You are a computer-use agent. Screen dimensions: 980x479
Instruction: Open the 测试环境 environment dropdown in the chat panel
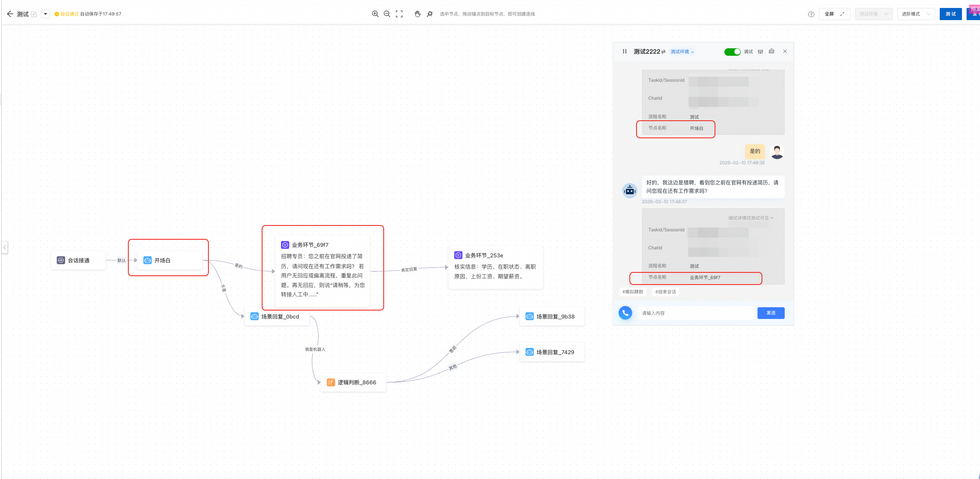pyautogui.click(x=682, y=52)
